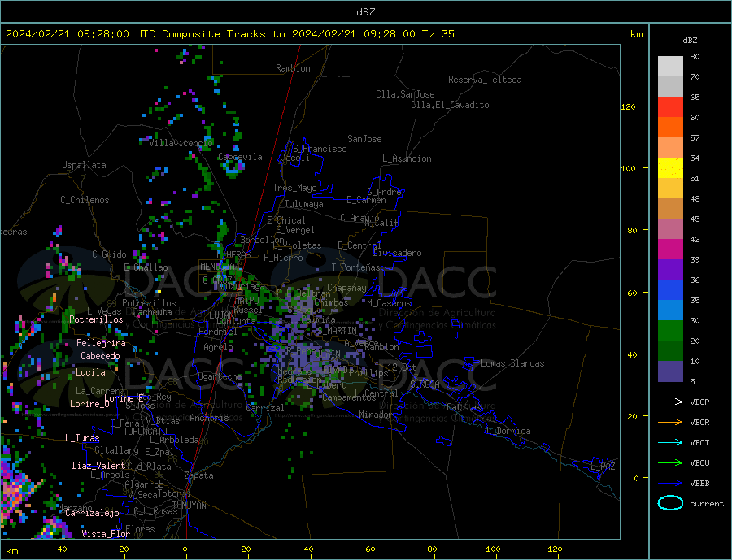Image resolution: width=732 pixels, height=560 pixels.
Task: Click the '100' tick on the right axis
Action: click(628, 168)
